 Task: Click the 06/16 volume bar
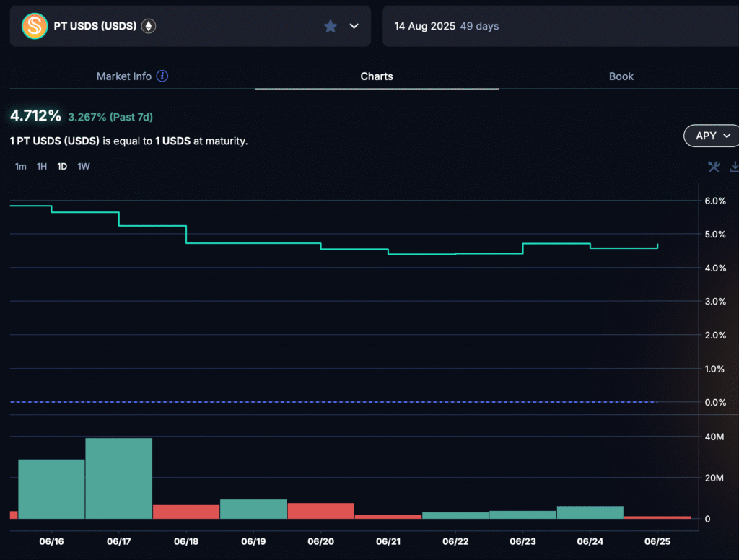pos(51,489)
